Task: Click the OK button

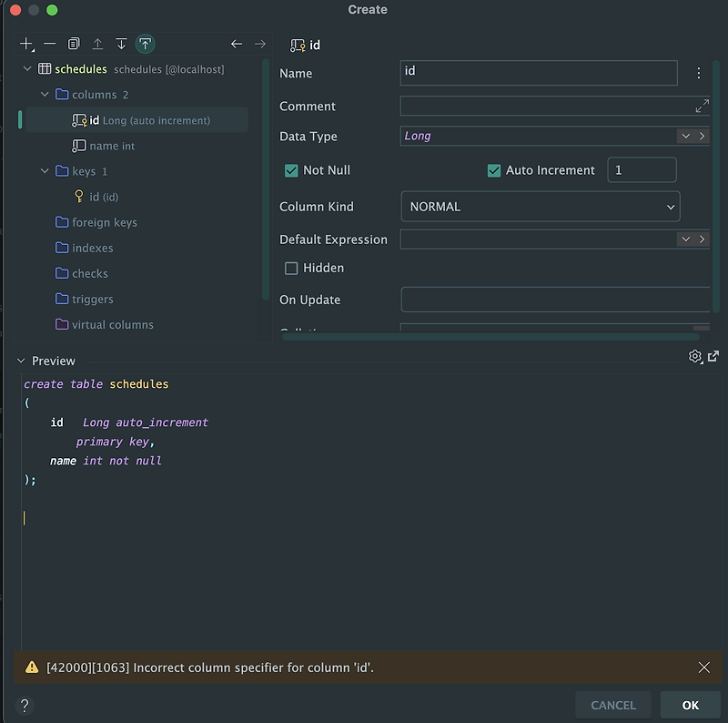Action: point(690,705)
